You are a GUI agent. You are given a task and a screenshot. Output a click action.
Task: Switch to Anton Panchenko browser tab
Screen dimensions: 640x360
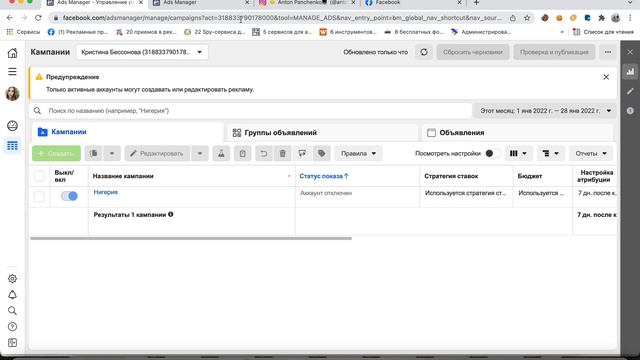(x=307, y=3)
